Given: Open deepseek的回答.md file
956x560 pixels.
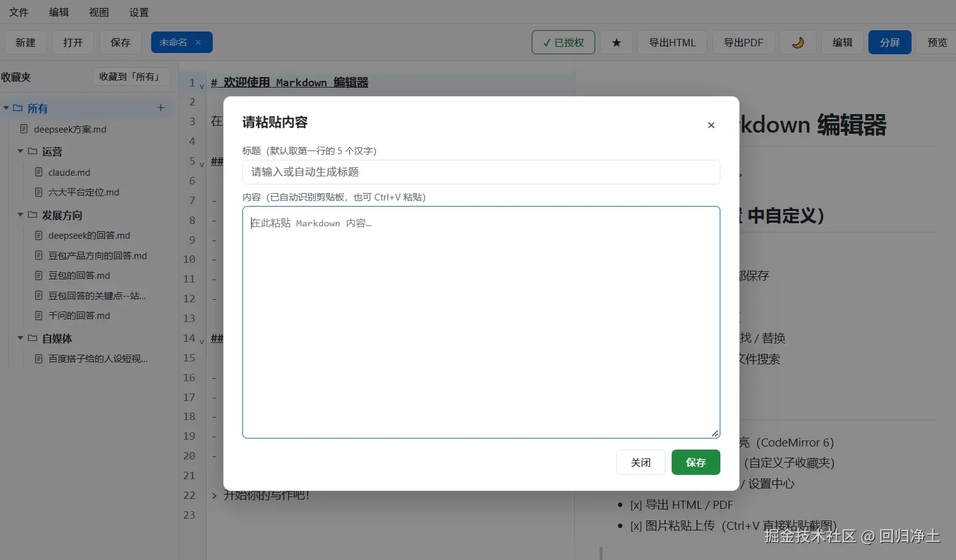Looking at the screenshot, I should [89, 236].
